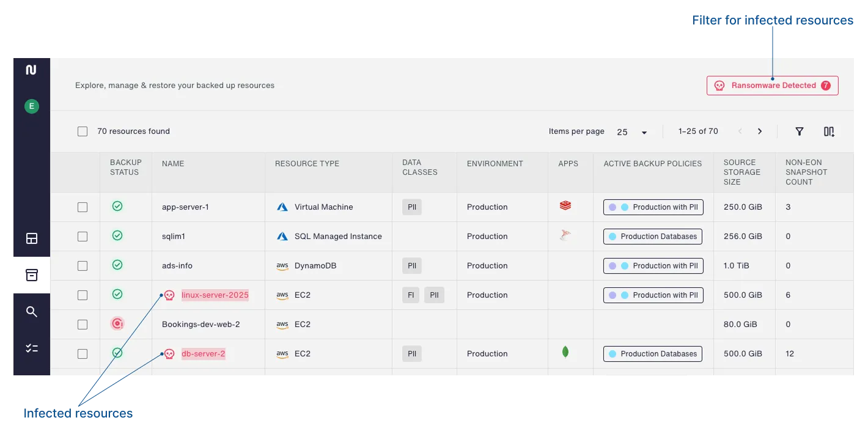Viewport: 868px width, 434px height.
Task: Filter by Ransomware Detected button
Action: 773,86
